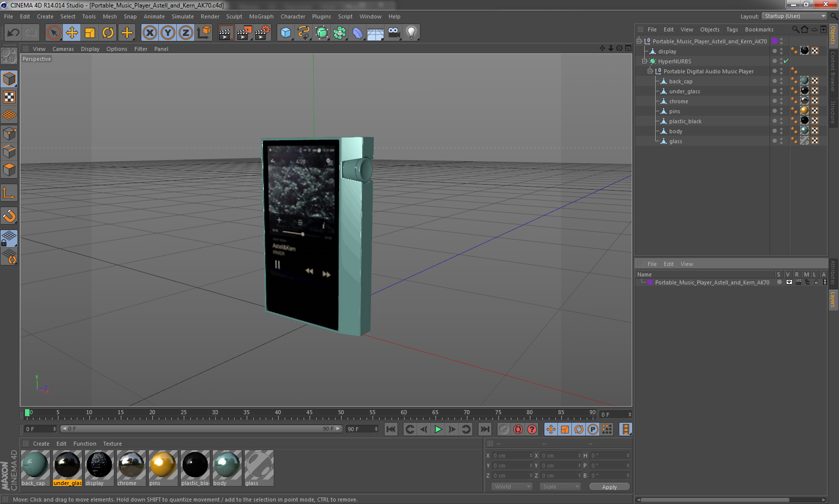Select the Live Selection tool

pos(53,33)
